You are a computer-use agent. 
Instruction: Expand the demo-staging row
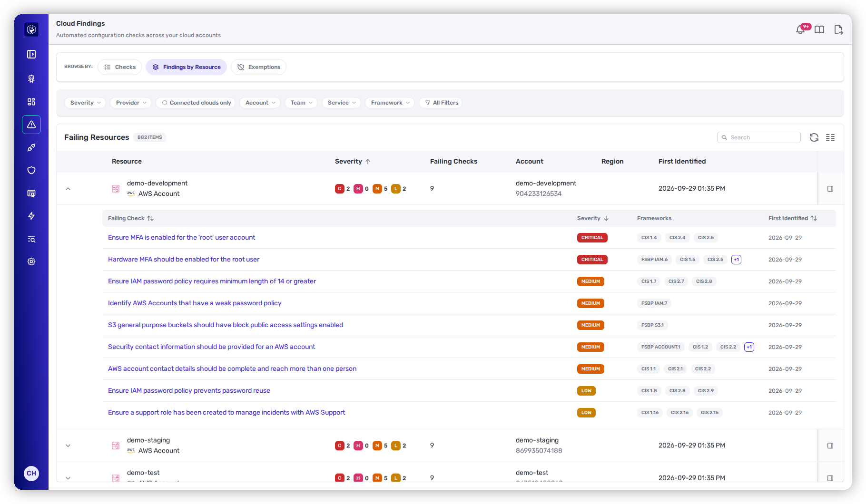pos(68,446)
